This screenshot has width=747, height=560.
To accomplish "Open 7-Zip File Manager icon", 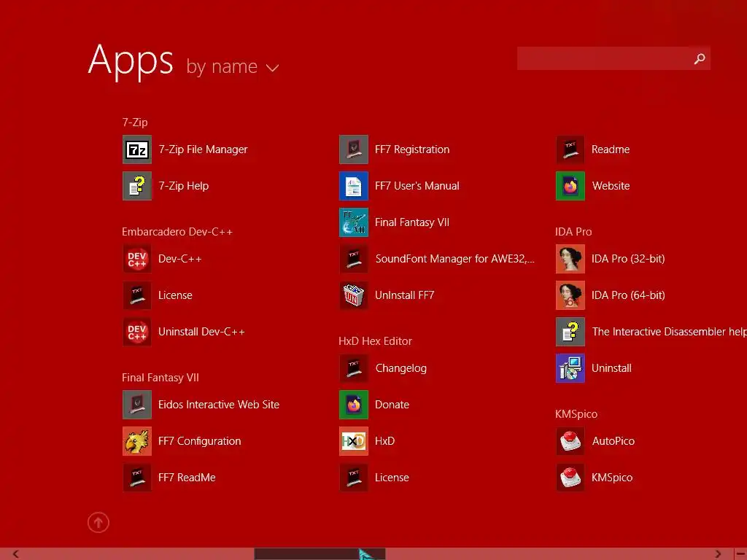I will 136,149.
